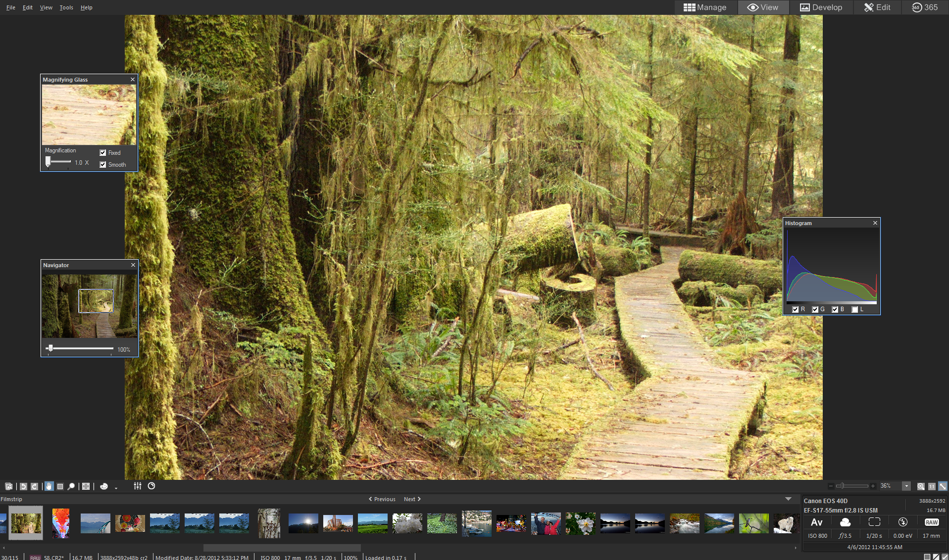Rotate the image left
Image resolution: width=949 pixels, height=560 pixels.
point(23,486)
